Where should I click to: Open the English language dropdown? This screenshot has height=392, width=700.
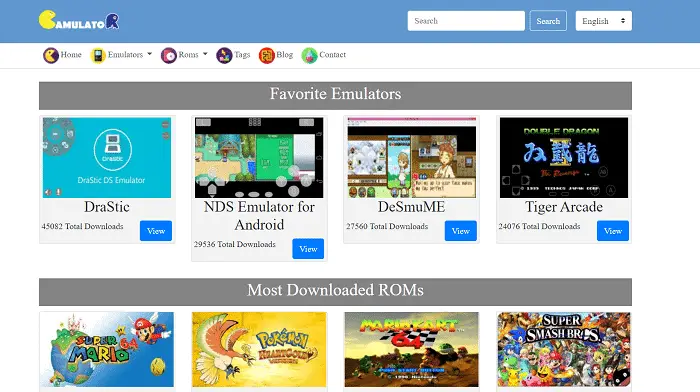(x=604, y=21)
